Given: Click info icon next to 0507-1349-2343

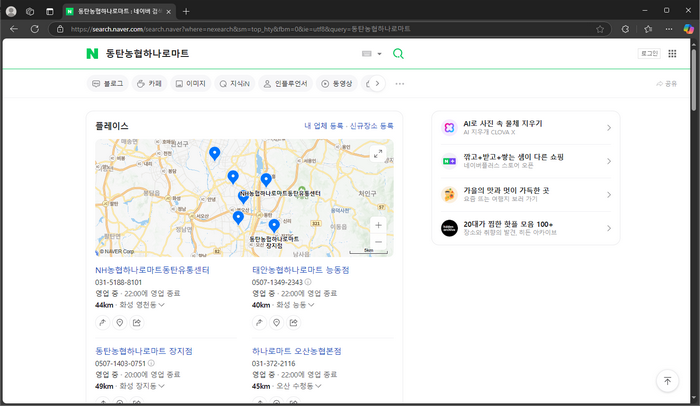Looking at the screenshot, I should 308,282.
